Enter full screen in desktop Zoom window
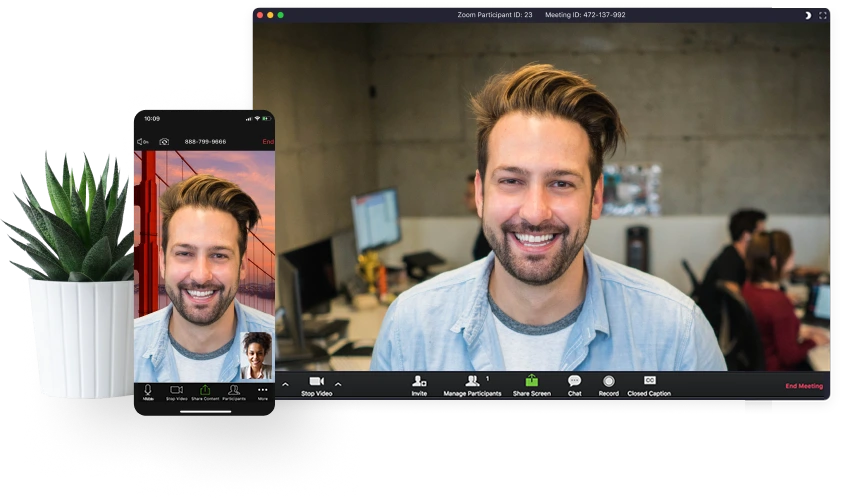 [x=823, y=16]
